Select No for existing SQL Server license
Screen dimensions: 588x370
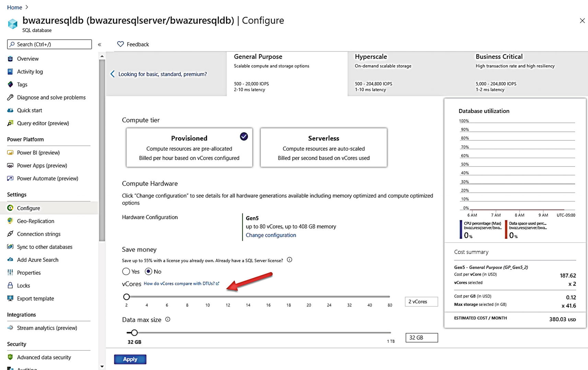point(148,271)
